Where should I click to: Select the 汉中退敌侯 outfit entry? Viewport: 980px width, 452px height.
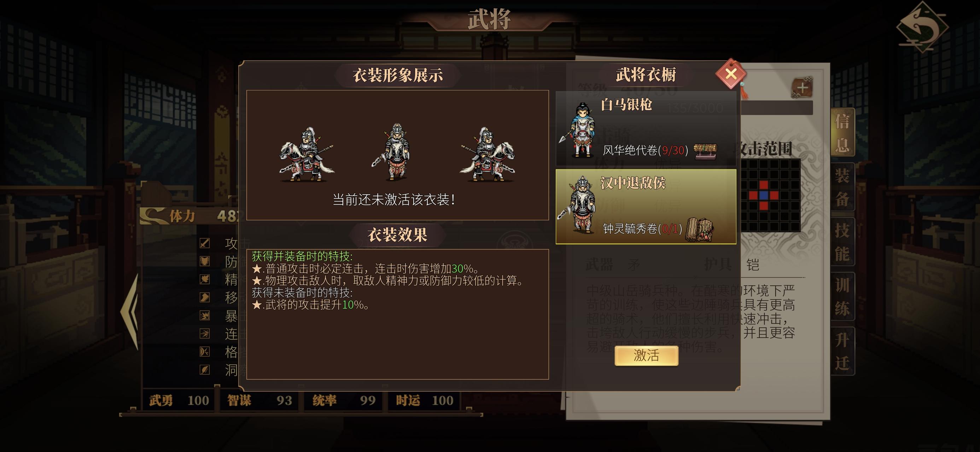pos(646,207)
